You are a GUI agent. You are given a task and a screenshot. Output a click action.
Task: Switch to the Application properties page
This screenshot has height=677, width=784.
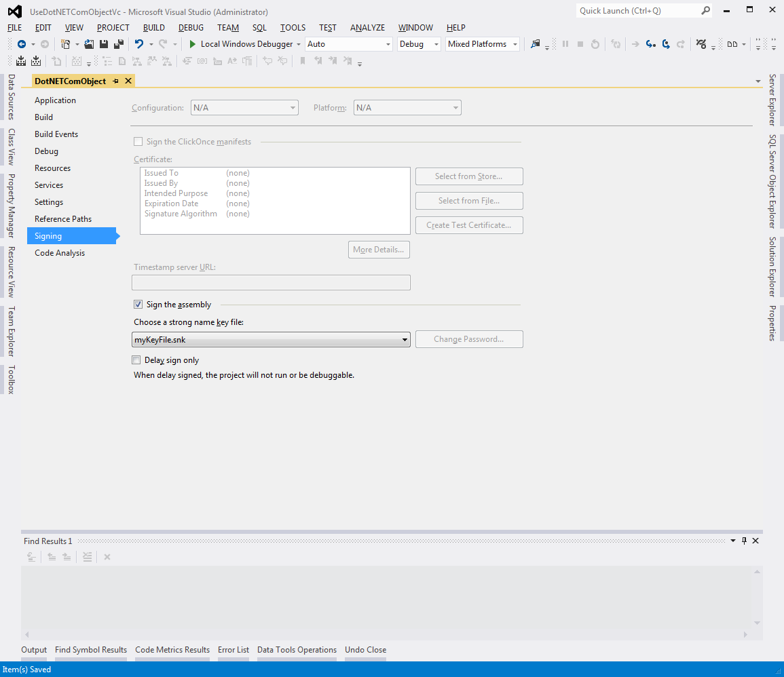point(55,100)
